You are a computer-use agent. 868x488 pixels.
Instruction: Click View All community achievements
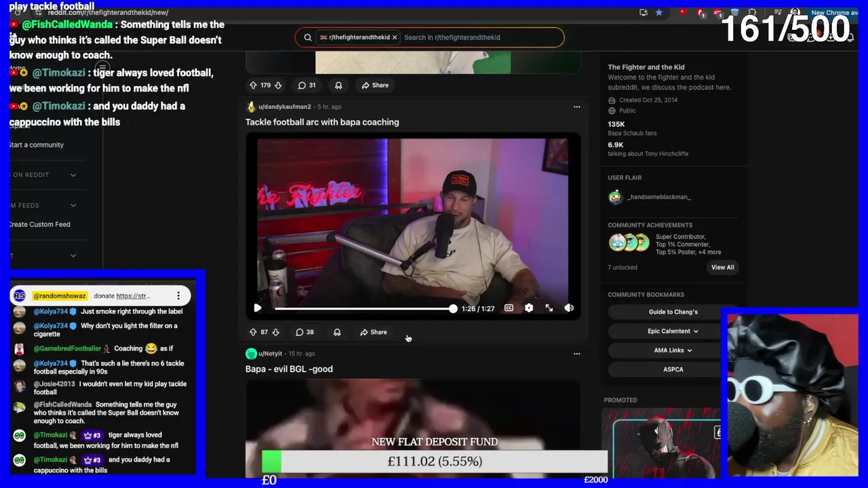pos(722,267)
